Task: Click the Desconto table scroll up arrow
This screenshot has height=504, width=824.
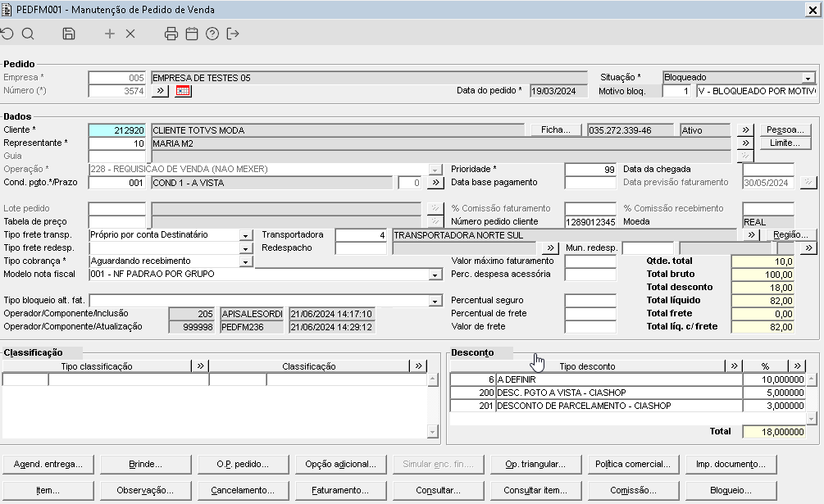Action: coord(811,379)
